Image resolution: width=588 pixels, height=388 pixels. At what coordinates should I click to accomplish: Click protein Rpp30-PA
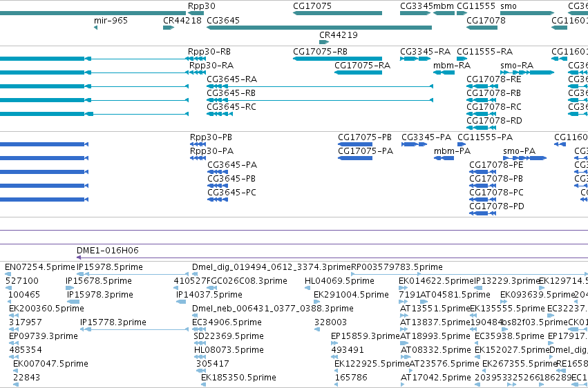(x=211, y=151)
